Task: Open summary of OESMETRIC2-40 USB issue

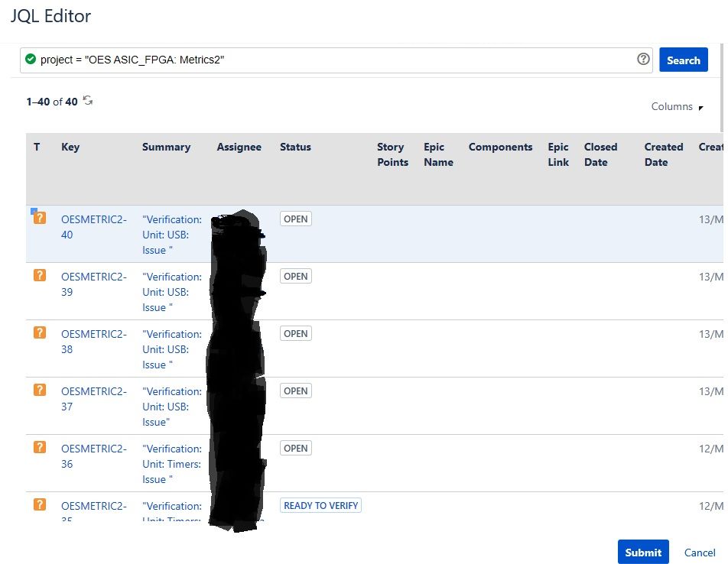Action: (x=172, y=235)
